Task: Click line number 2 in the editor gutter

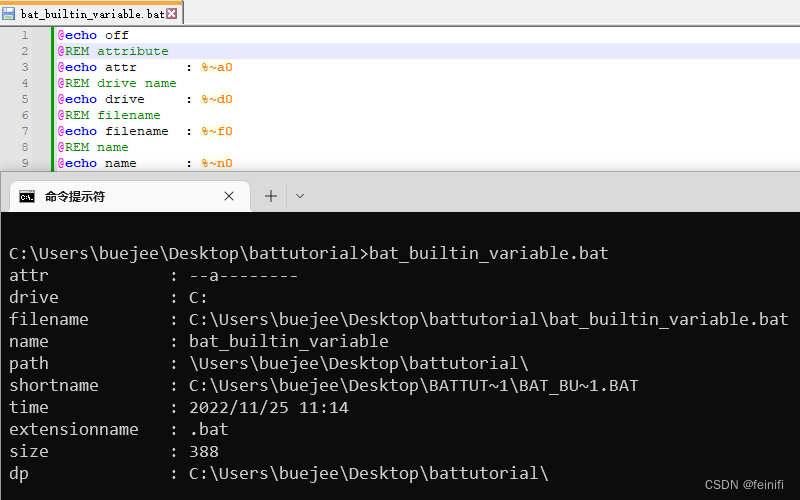Action: (24, 51)
